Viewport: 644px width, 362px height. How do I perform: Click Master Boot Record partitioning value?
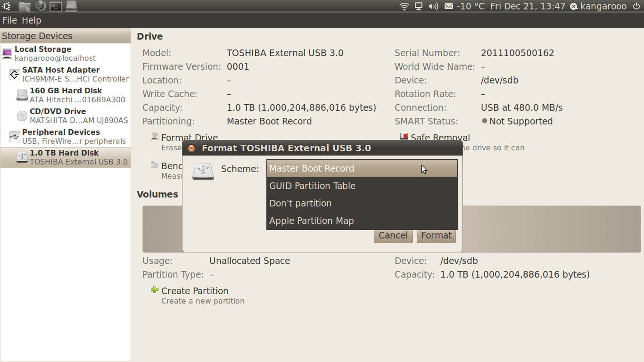pyautogui.click(x=269, y=121)
